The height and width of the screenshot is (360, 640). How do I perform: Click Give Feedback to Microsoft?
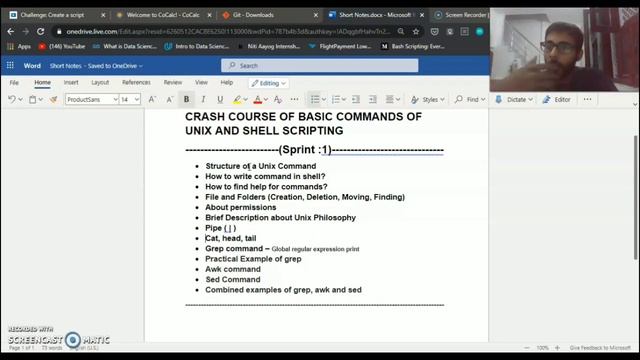coord(600,348)
